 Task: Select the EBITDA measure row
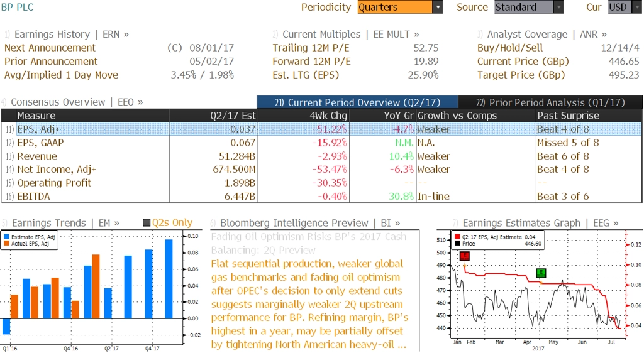[x=321, y=197]
